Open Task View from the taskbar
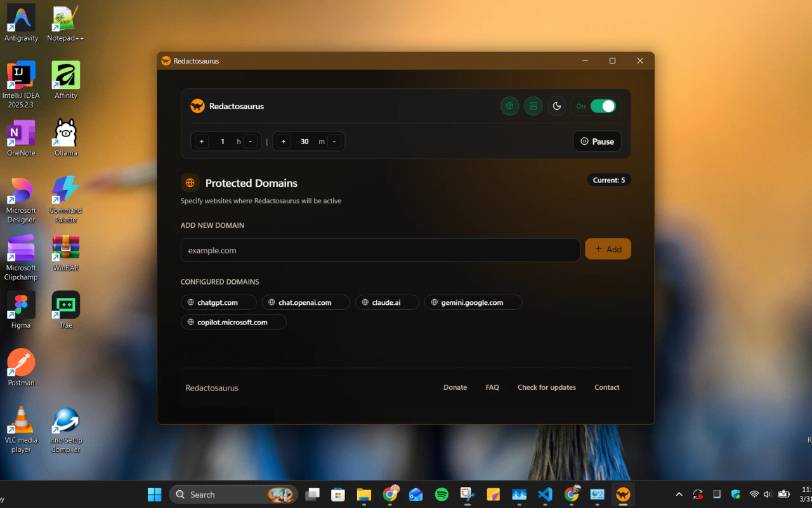Screen dimensions: 812x508 coord(312,495)
